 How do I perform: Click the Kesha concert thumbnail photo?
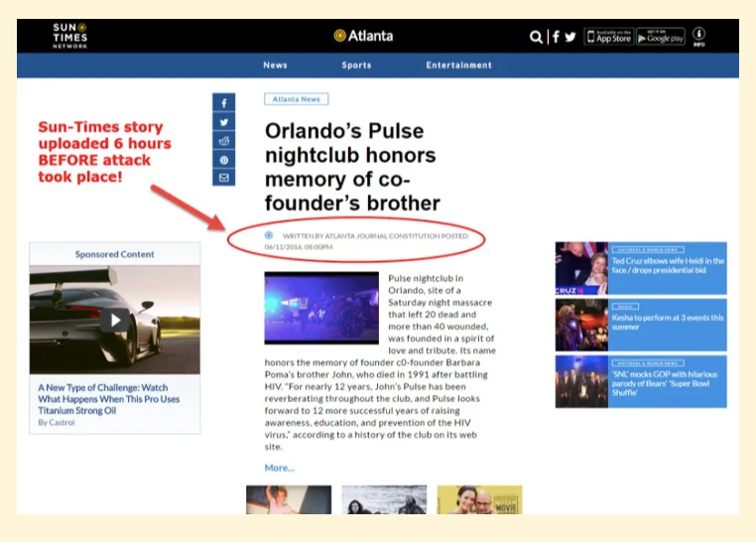(x=581, y=325)
